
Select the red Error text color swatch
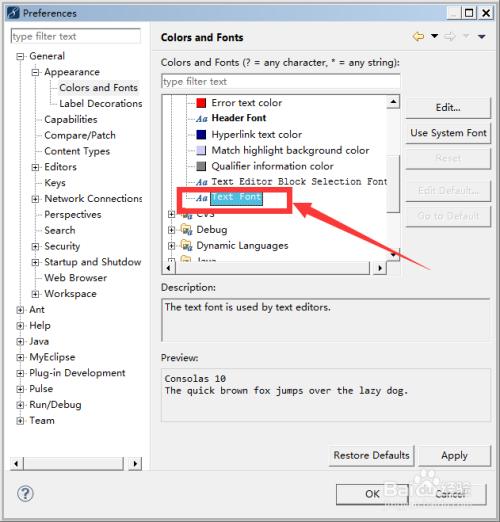click(201, 103)
